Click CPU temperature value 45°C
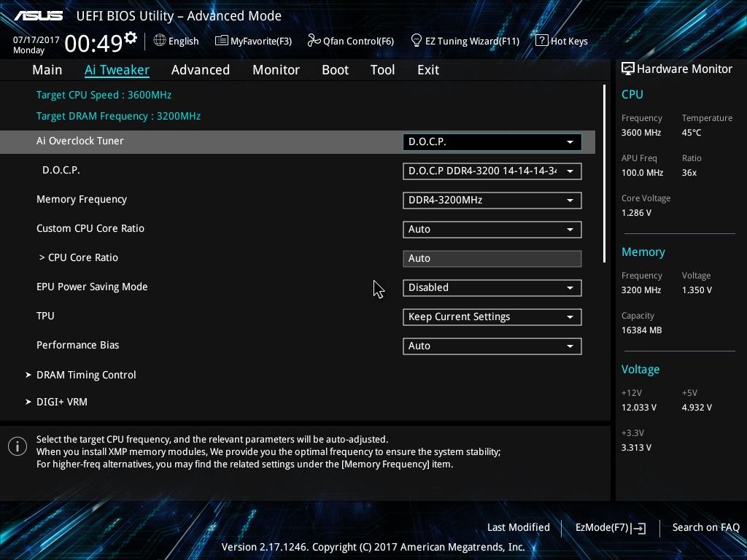This screenshot has width=747, height=560. 692,133
